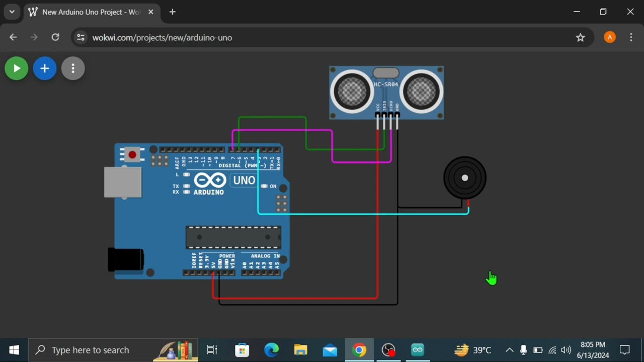Open the 39°C weather widget
This screenshot has width=644, height=362.
point(473,350)
